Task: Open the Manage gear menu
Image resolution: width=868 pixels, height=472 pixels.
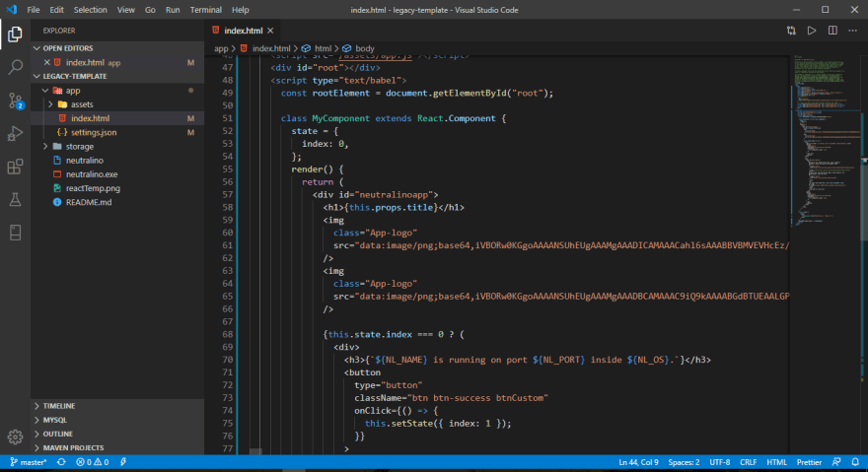Action: [15, 438]
